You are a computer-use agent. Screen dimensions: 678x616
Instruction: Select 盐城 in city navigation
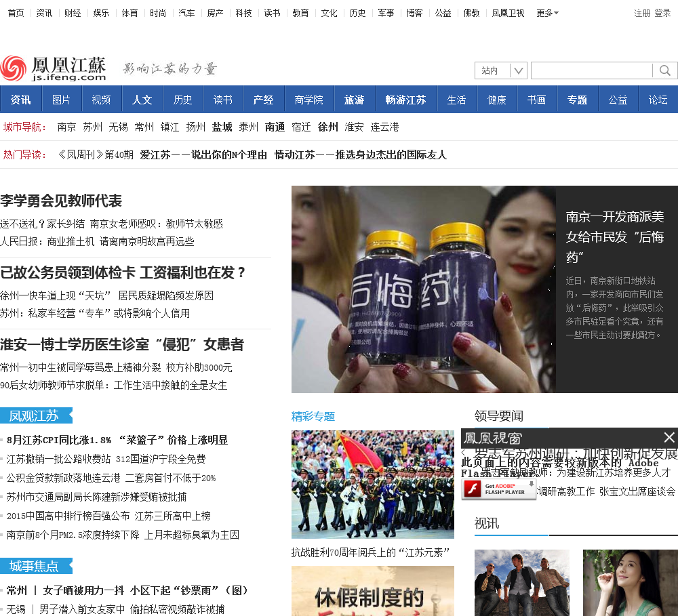pyautogui.click(x=222, y=127)
